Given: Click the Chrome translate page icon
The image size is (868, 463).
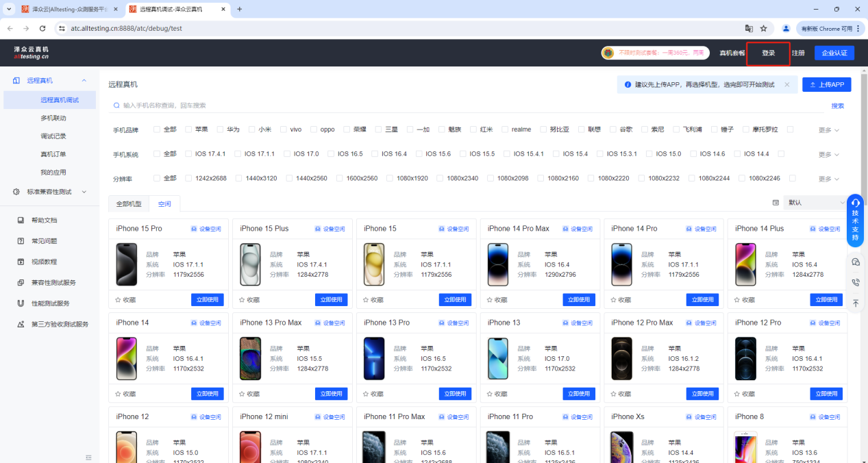Looking at the screenshot, I should point(749,29).
